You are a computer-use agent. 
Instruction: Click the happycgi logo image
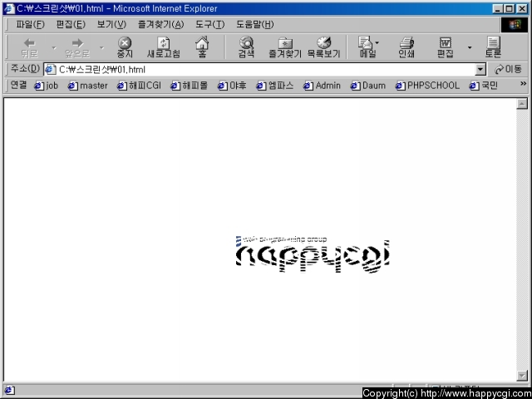[x=313, y=254]
